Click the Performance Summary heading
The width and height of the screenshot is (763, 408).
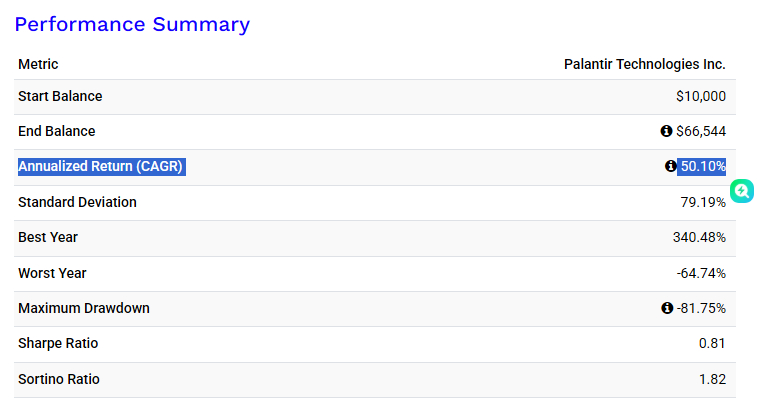coord(132,24)
